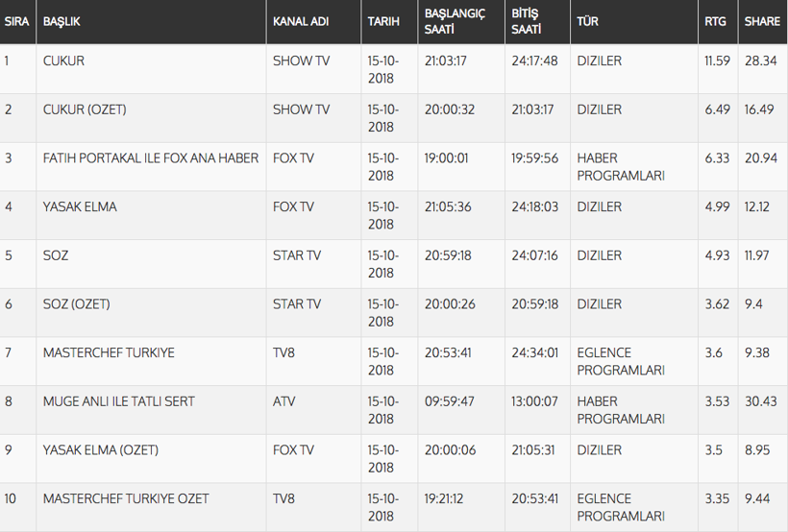This screenshot has width=788, height=532.
Task: Select the 11.59 rating value
Action: pos(718,60)
